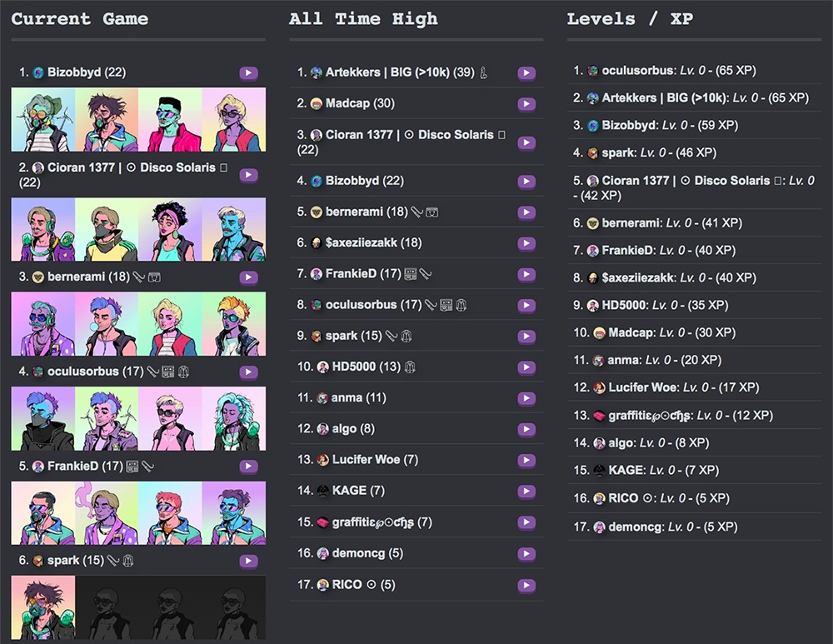The width and height of the screenshot is (833, 644).
Task: Click play icon on HD5000's All Time High row
Action: (526, 367)
